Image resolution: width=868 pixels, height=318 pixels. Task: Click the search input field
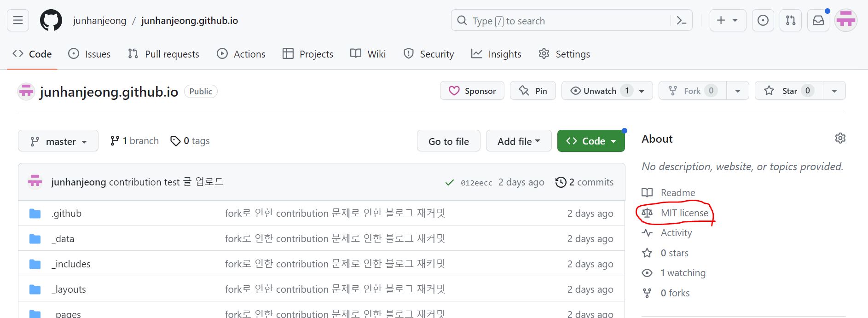pos(561,21)
